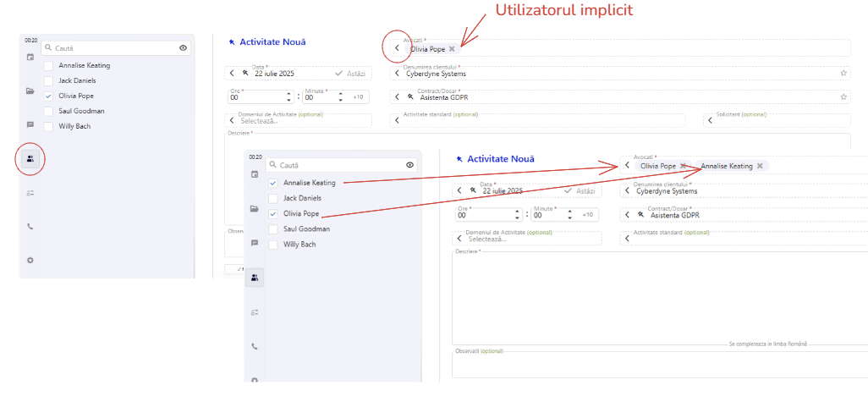868x407 pixels.
Task: Click the Observații field mentioning limba Română
Action: 660,362
